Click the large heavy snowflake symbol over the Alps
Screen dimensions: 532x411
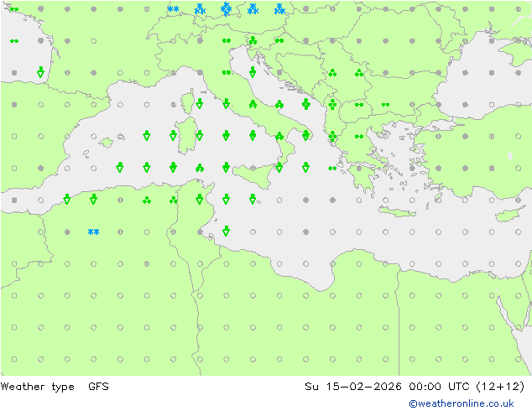click(226, 9)
